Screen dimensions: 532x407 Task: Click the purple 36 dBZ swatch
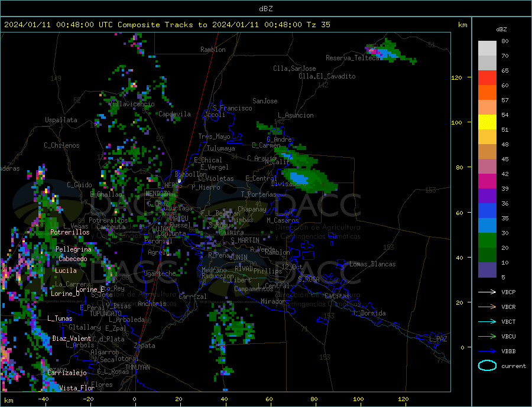(x=487, y=196)
